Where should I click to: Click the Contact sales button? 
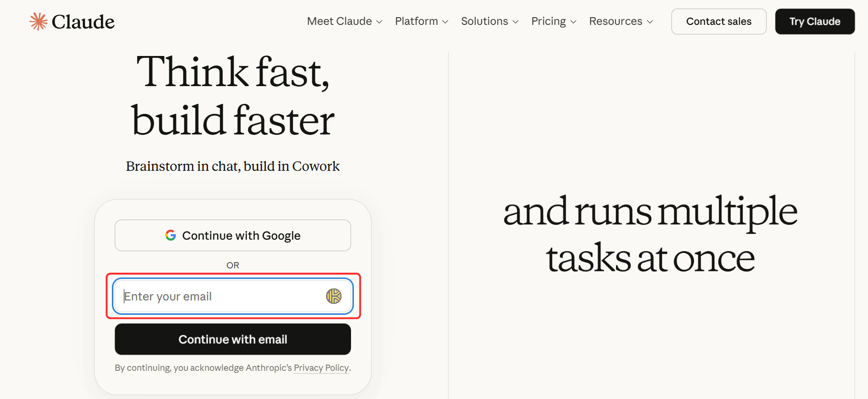click(x=719, y=22)
